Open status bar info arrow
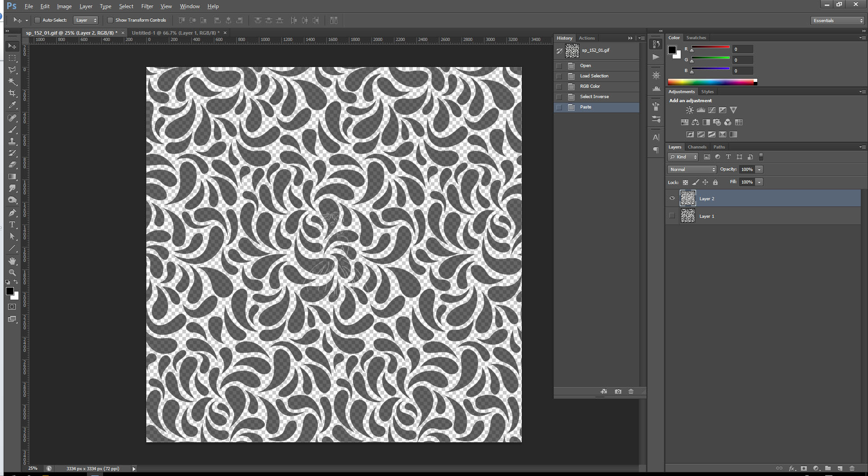Screen dimensions: 868x476 (x=134, y=469)
